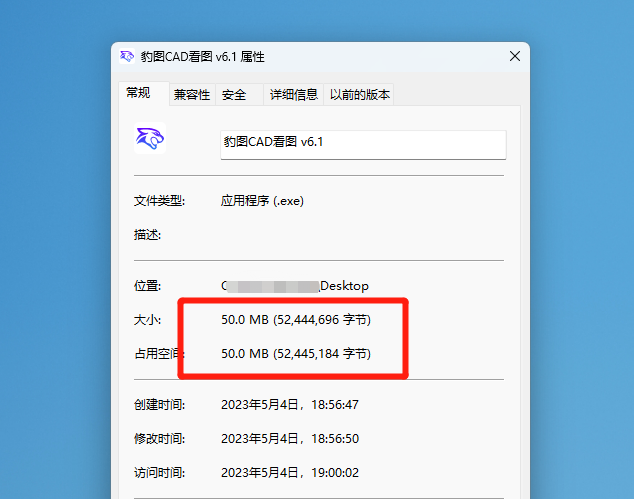The width and height of the screenshot is (634, 499).
Task: Select size on disk 52,445,184 字节
Action: pos(296,354)
